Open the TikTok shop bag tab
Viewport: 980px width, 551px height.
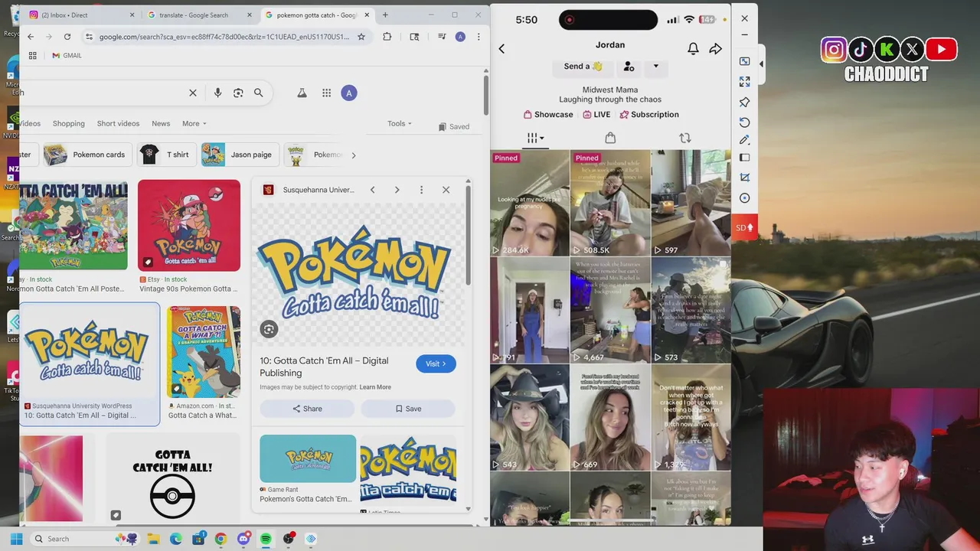610,138
